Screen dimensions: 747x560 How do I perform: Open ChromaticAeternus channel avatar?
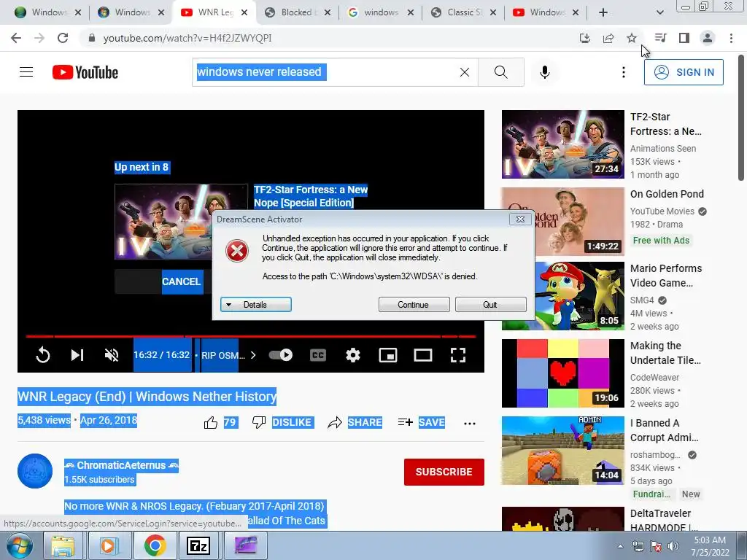(35, 471)
